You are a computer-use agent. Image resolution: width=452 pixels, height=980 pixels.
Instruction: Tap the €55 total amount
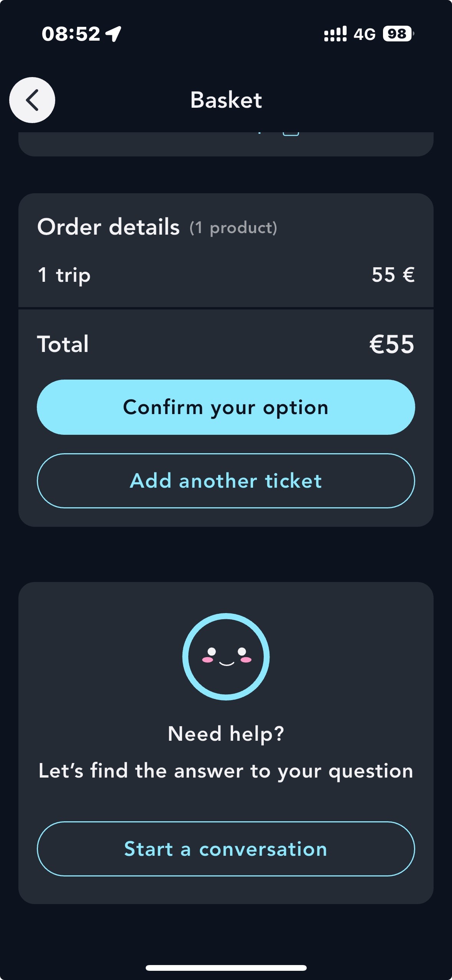391,344
